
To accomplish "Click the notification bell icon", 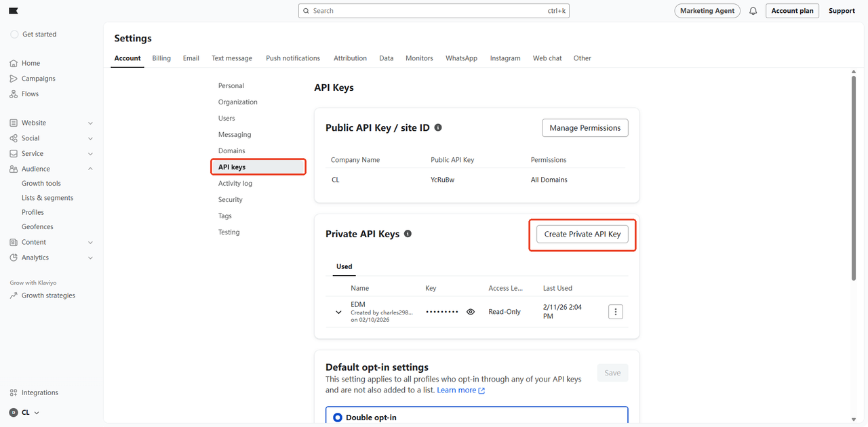I will click(x=753, y=11).
